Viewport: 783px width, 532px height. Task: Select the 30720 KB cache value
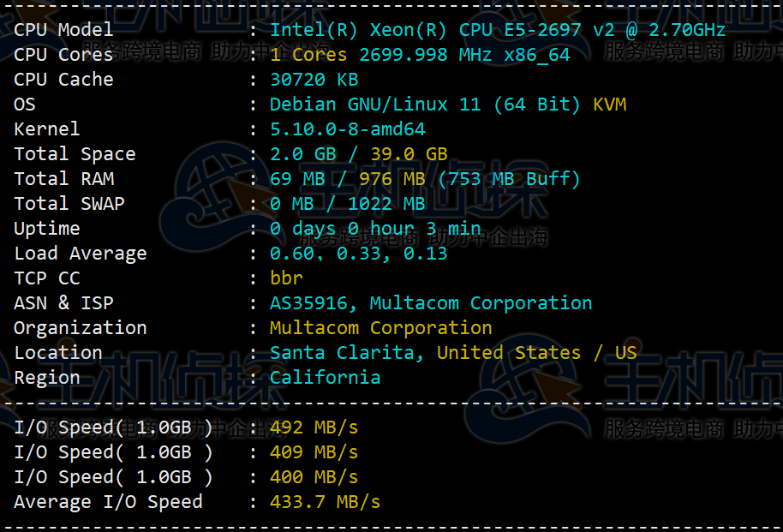[x=314, y=80]
